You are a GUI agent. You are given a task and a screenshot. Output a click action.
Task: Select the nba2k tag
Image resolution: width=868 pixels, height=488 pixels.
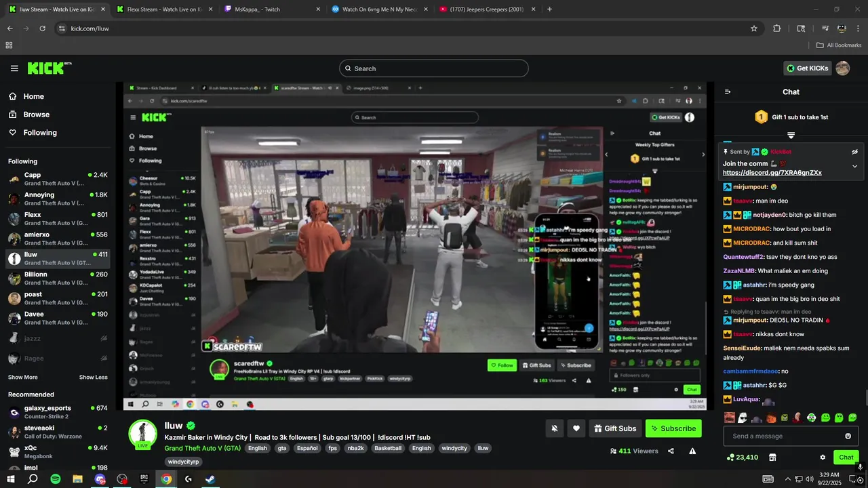tap(355, 448)
